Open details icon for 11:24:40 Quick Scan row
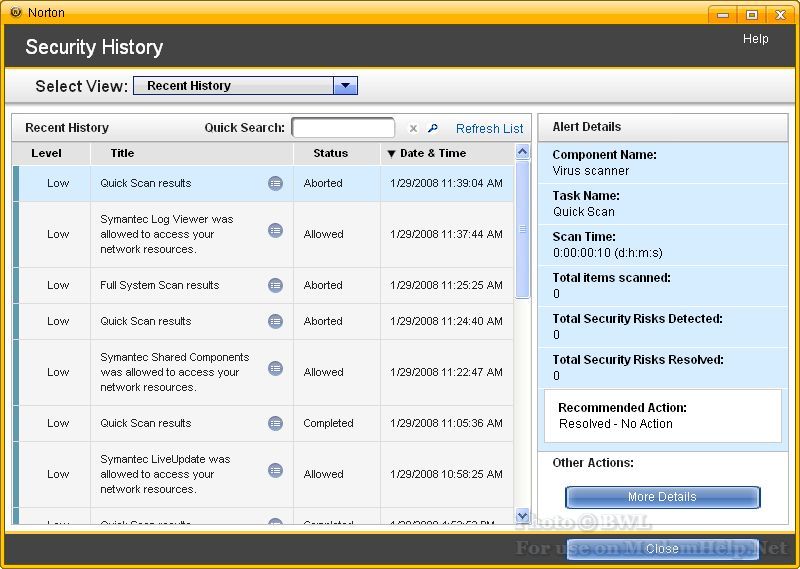Screen dimensions: 800x569 (x=276, y=321)
